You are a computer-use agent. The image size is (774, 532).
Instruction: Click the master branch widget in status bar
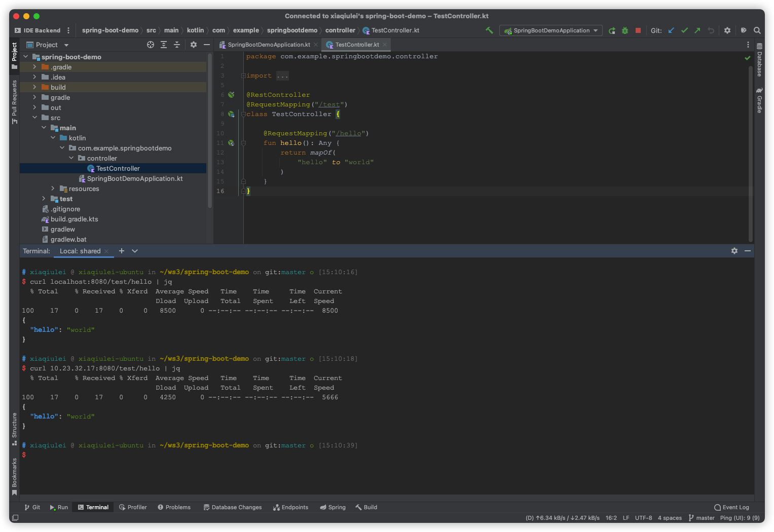[702, 518]
